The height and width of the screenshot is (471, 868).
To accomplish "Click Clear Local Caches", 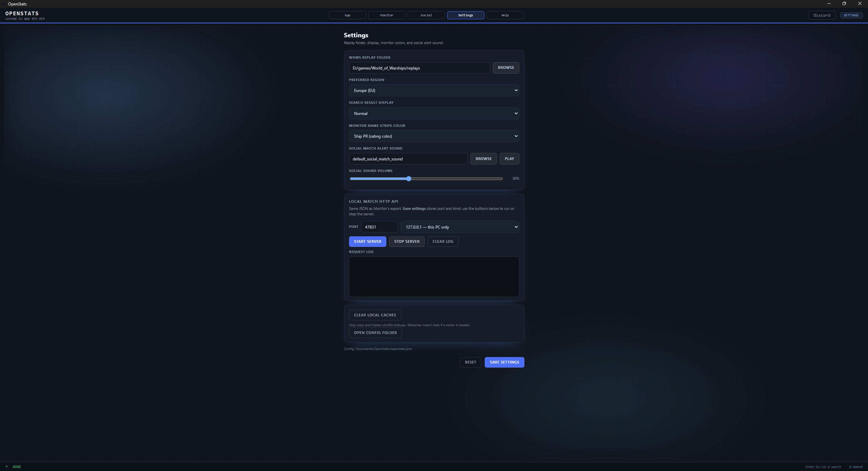I will (x=374, y=315).
